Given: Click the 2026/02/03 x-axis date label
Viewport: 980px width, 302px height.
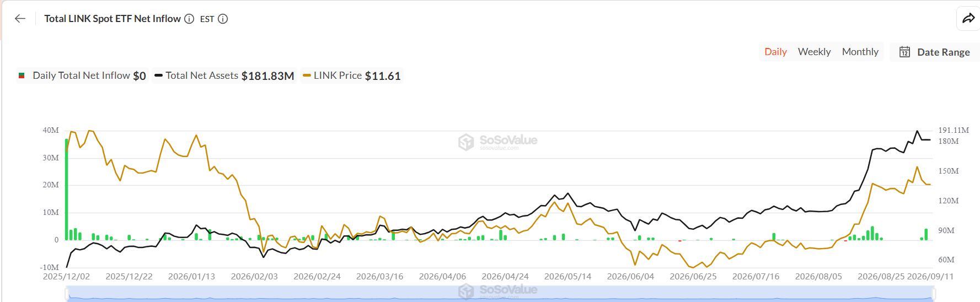Looking at the screenshot, I should click(x=254, y=277).
